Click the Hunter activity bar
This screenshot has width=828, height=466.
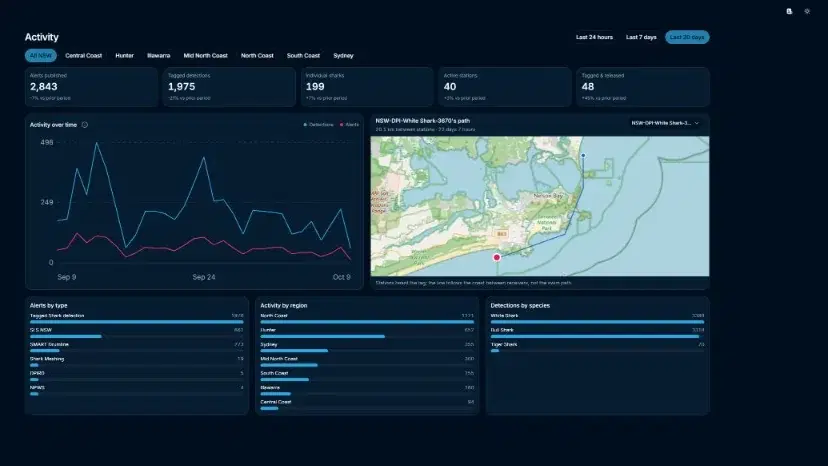pos(322,336)
